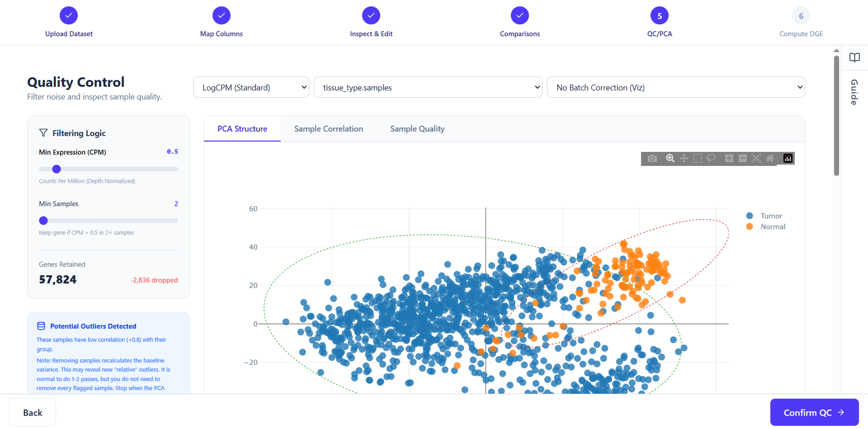Screen dimensions: 868x429
Task: Click the QC/PCA step label
Action: pyautogui.click(x=660, y=34)
